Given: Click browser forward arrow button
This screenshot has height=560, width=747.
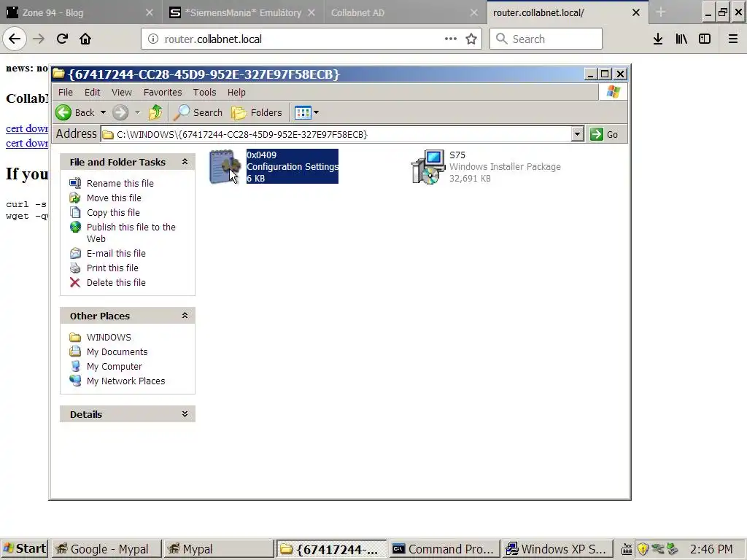Looking at the screenshot, I should pyautogui.click(x=39, y=39).
